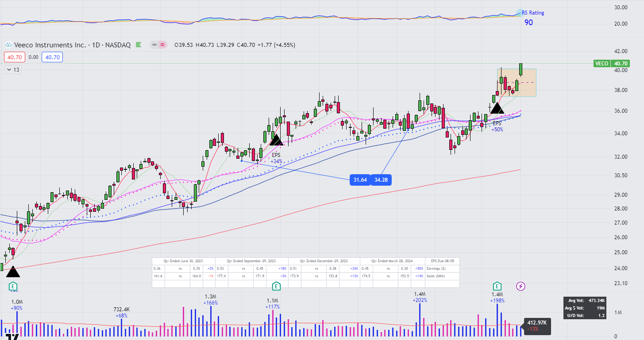Click the green VECO price scale label
The image size is (644, 340).
click(x=602, y=64)
